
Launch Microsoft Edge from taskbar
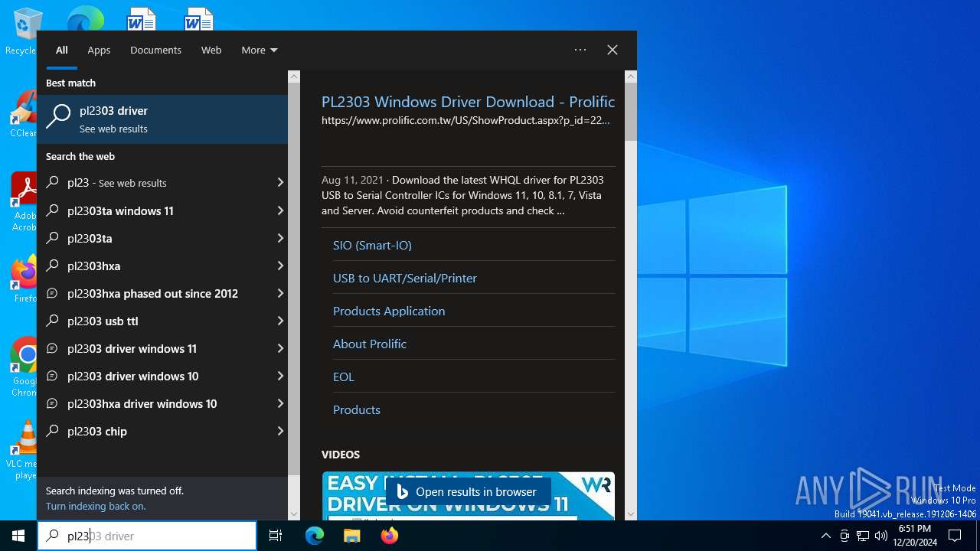coord(315,536)
